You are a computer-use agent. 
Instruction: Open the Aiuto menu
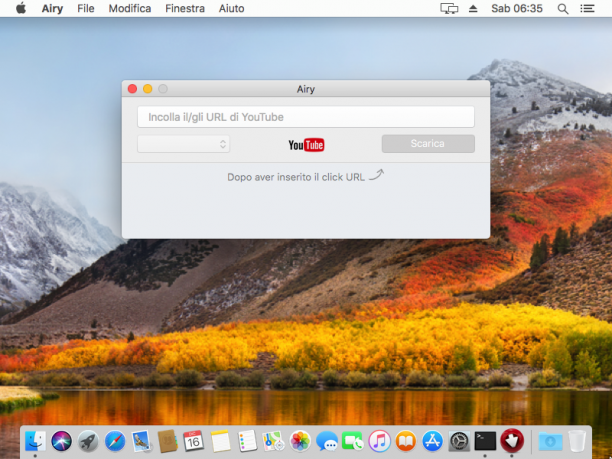pos(231,9)
